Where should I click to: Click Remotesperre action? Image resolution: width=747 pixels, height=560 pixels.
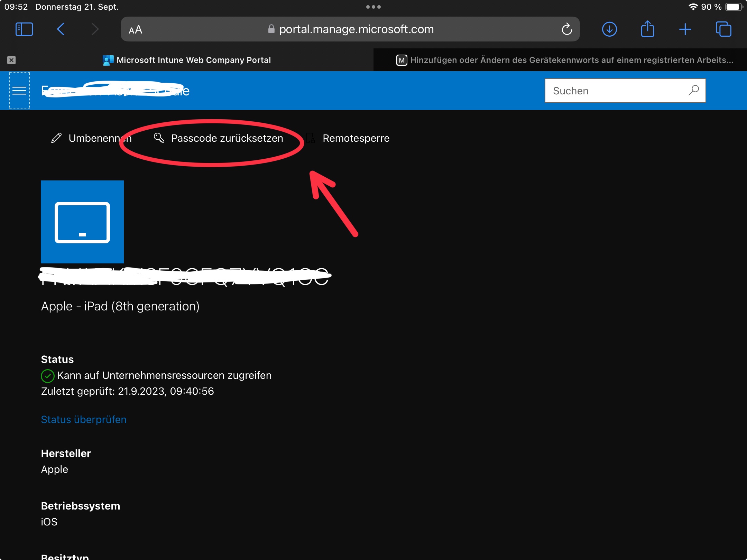pos(356,138)
